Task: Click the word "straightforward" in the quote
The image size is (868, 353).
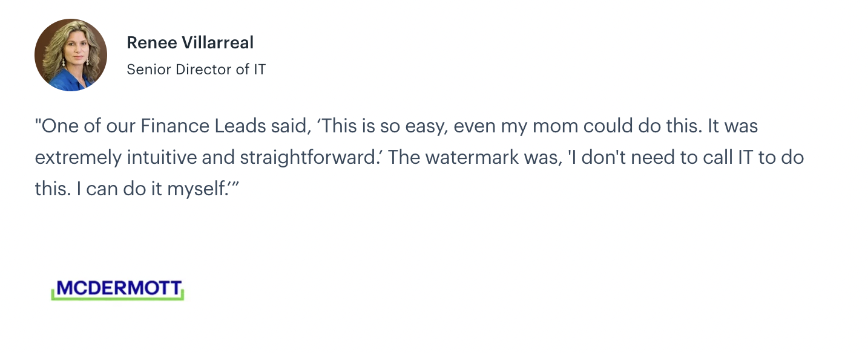Action: pyautogui.click(x=309, y=158)
